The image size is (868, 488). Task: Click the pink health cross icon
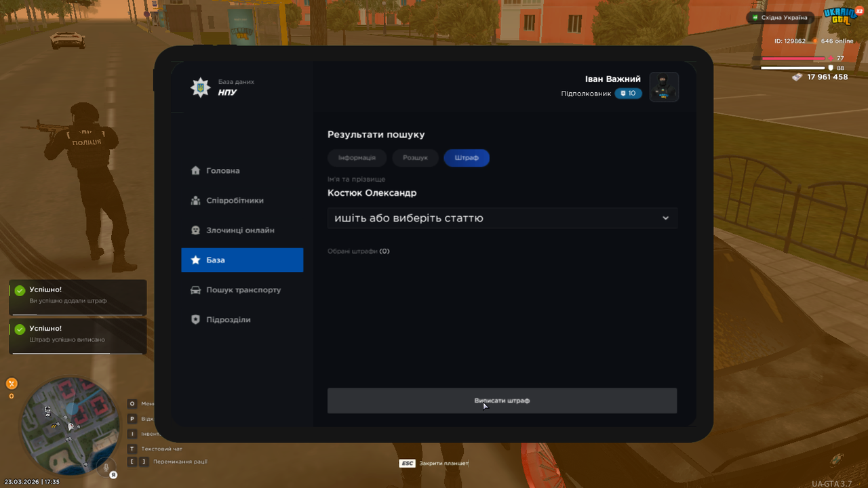pos(831,58)
